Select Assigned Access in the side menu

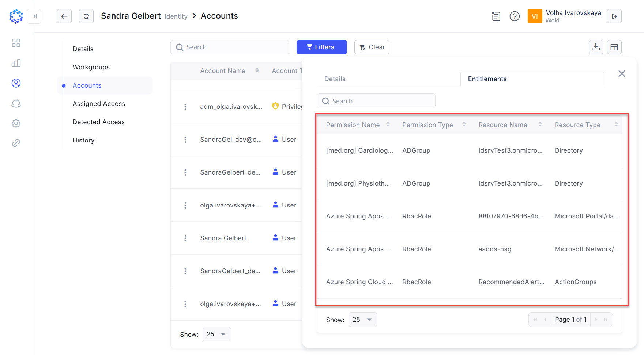click(99, 104)
